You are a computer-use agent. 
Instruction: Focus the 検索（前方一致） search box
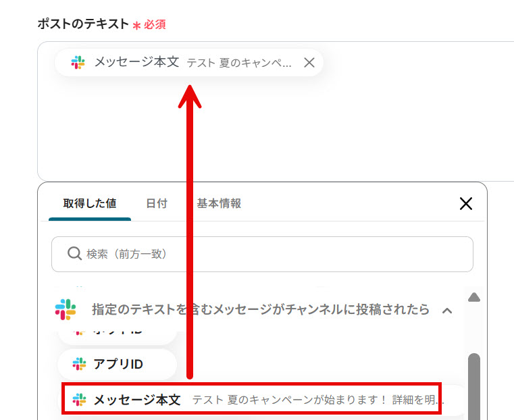click(x=262, y=254)
